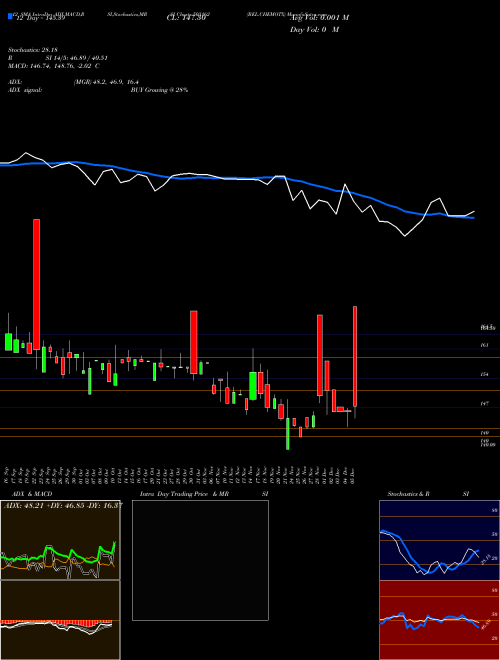Click the 'MACD: 146.74, 148.76, -2.02 C' line

(x=54, y=66)
